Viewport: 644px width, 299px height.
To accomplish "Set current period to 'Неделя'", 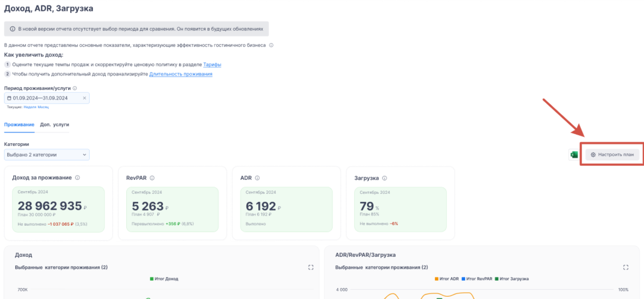I will [29, 107].
